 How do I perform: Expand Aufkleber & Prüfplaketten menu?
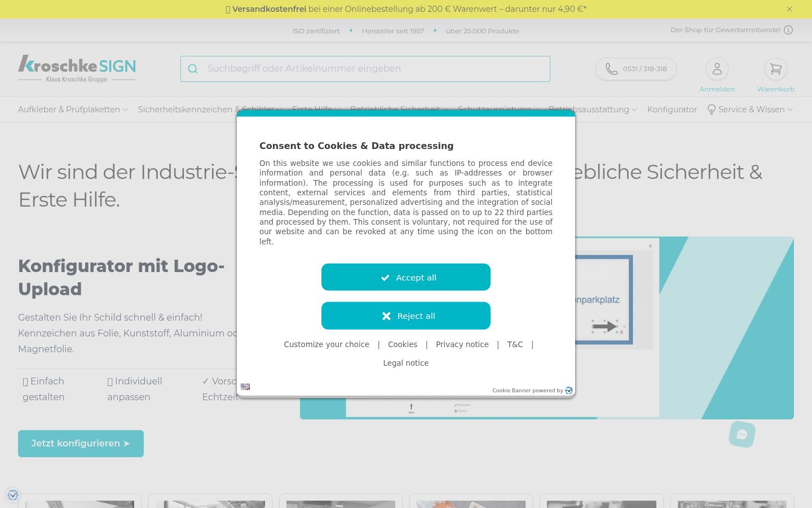(x=73, y=110)
